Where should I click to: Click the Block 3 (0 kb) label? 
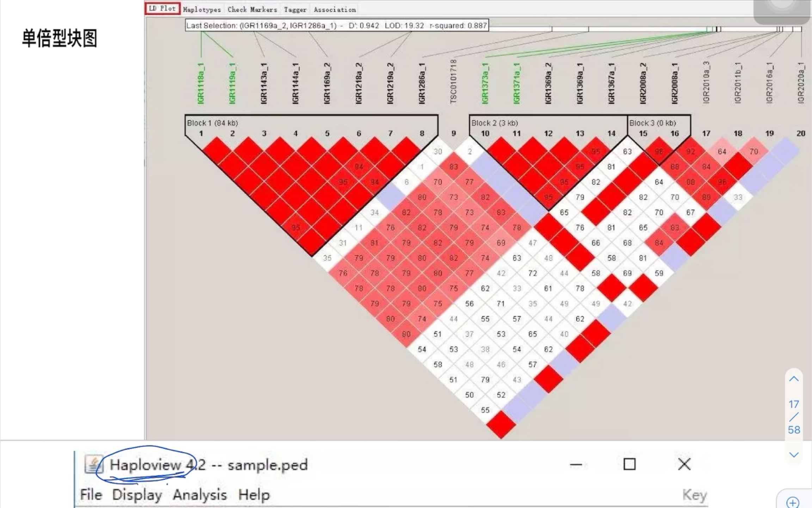[x=653, y=123]
